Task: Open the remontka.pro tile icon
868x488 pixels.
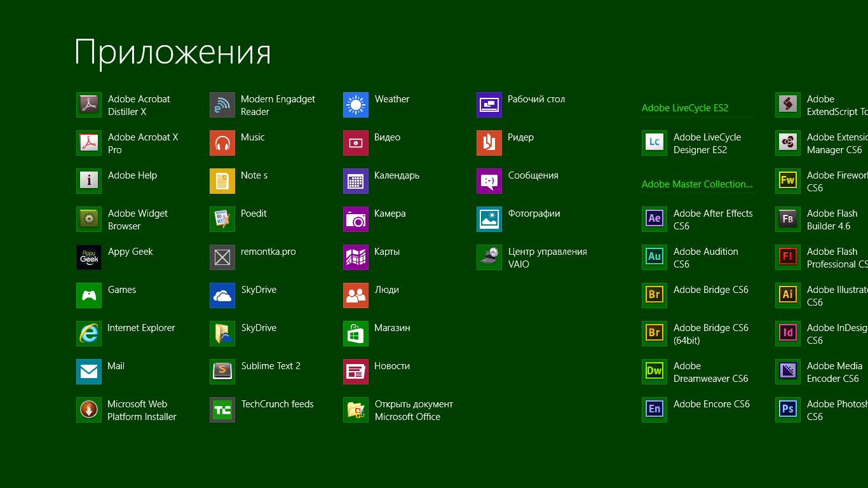Action: coord(222,257)
